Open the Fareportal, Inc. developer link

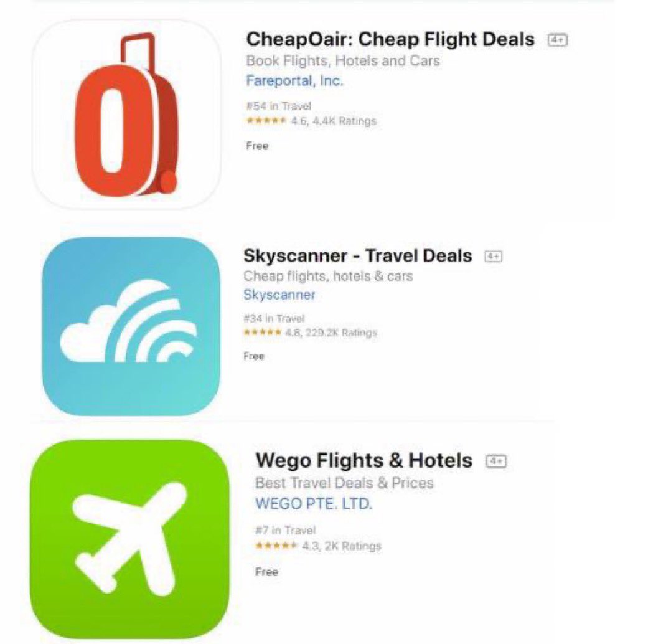294,80
